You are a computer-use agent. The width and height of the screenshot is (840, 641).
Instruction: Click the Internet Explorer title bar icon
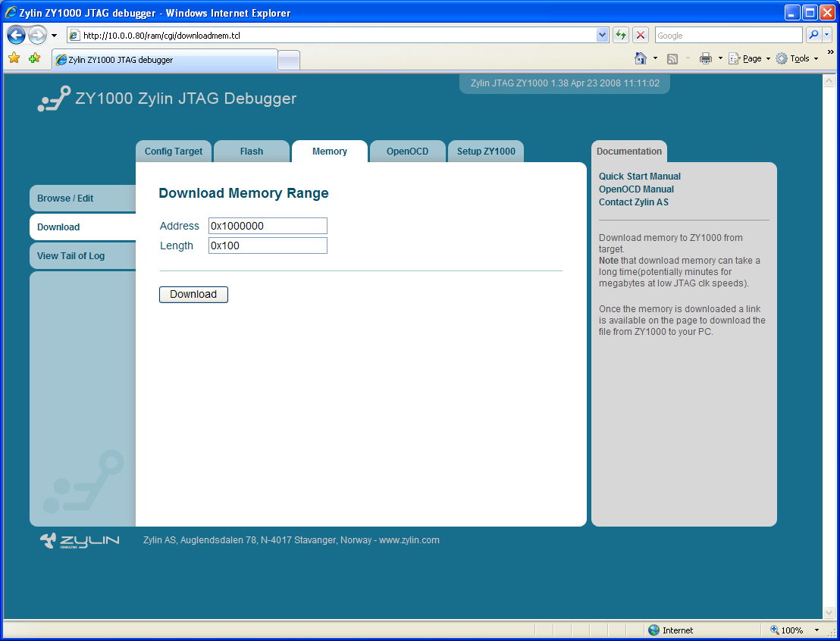tap(11, 12)
